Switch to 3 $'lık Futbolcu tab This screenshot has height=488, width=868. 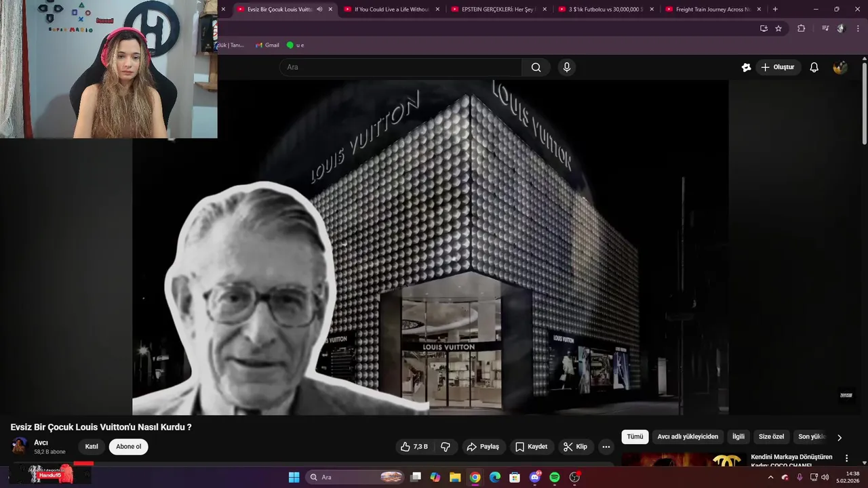605,9
